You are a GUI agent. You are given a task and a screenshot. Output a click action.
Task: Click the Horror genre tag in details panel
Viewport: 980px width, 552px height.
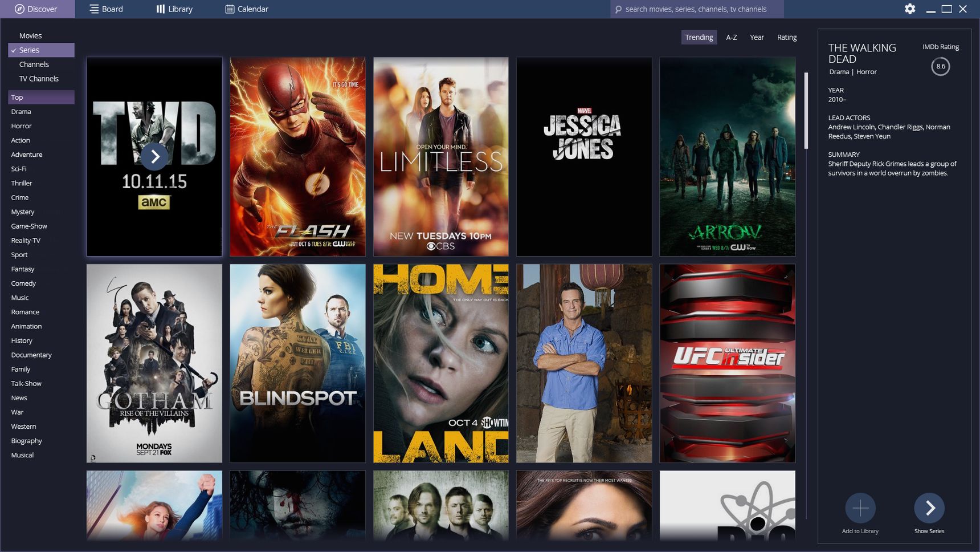(866, 72)
